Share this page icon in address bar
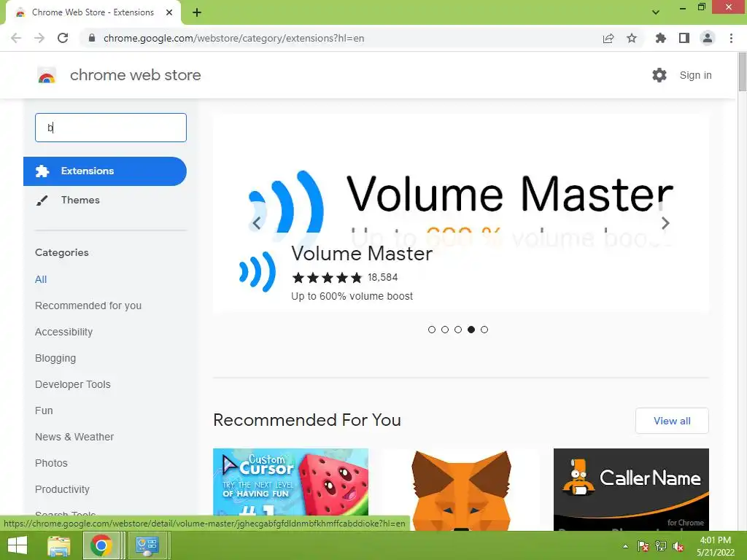The height and width of the screenshot is (560, 747). tap(608, 38)
